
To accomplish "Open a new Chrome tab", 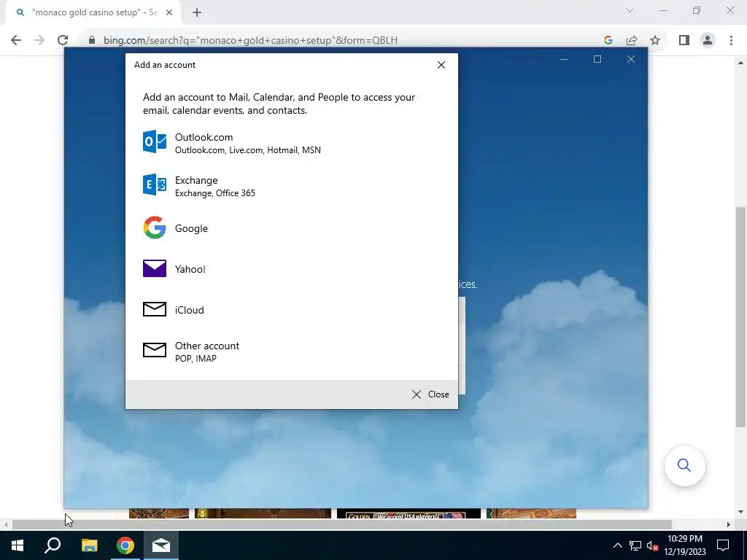I will [197, 12].
